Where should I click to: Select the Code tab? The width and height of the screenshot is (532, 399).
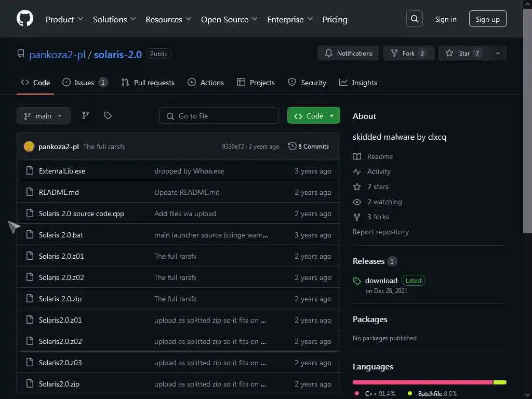click(35, 83)
